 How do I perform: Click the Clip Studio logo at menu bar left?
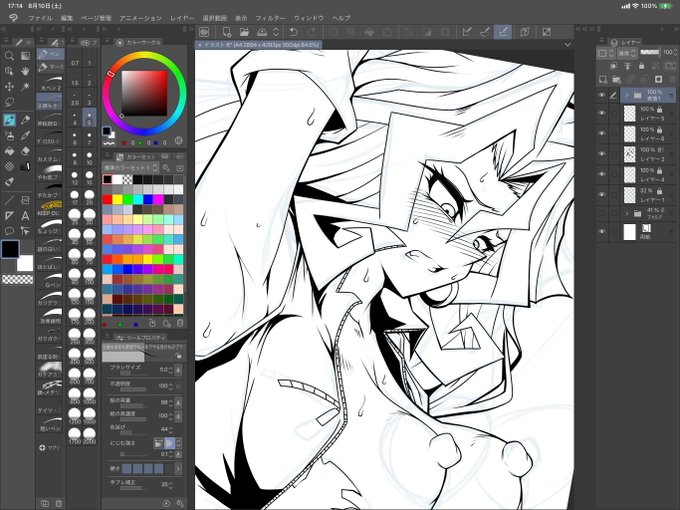point(13,18)
